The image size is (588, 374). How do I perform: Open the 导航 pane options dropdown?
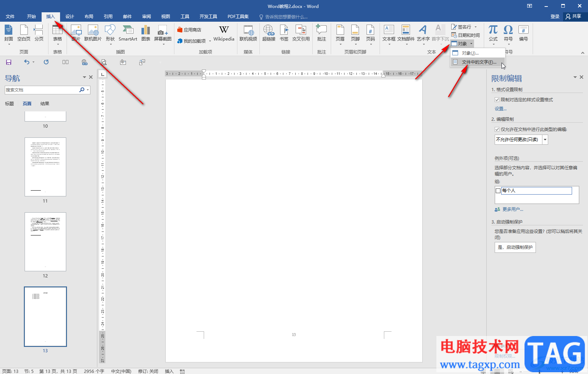[84, 77]
